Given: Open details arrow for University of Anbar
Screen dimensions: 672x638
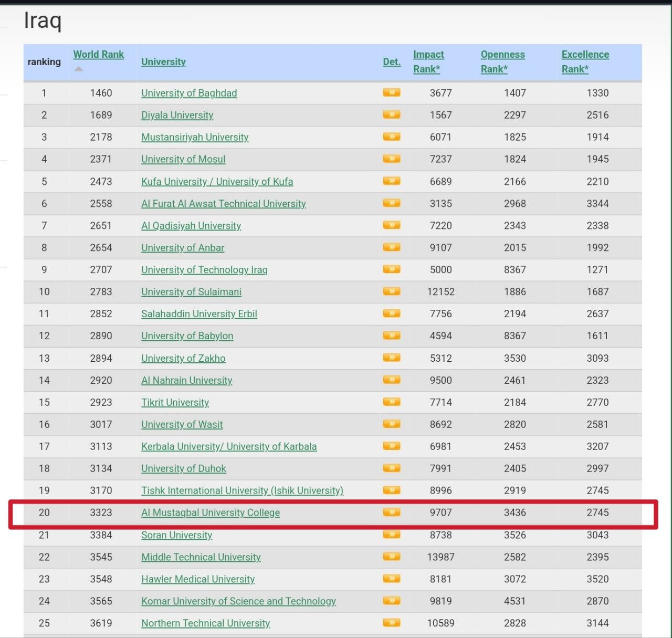Looking at the screenshot, I should click(391, 247).
